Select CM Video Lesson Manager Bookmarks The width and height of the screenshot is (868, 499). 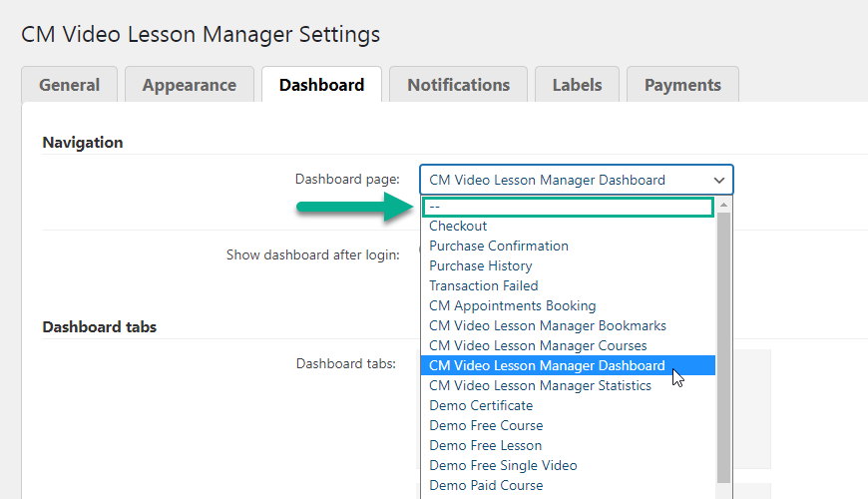[x=568, y=325]
